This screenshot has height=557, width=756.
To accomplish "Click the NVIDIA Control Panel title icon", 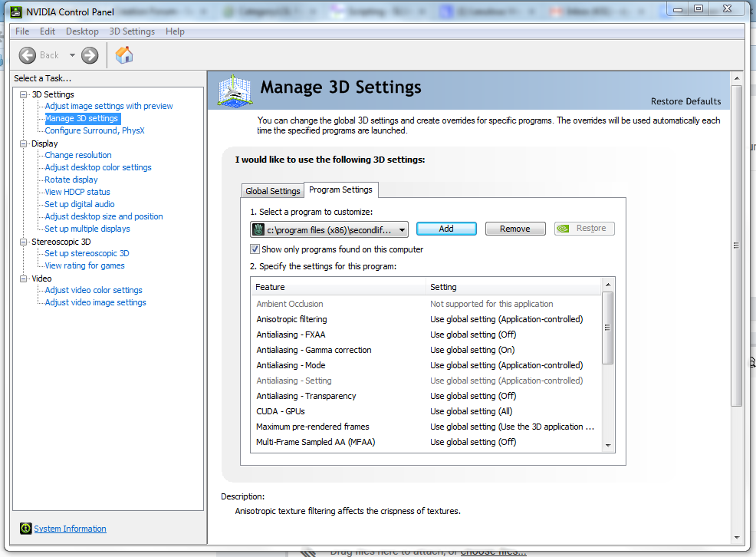I will tap(16, 12).
